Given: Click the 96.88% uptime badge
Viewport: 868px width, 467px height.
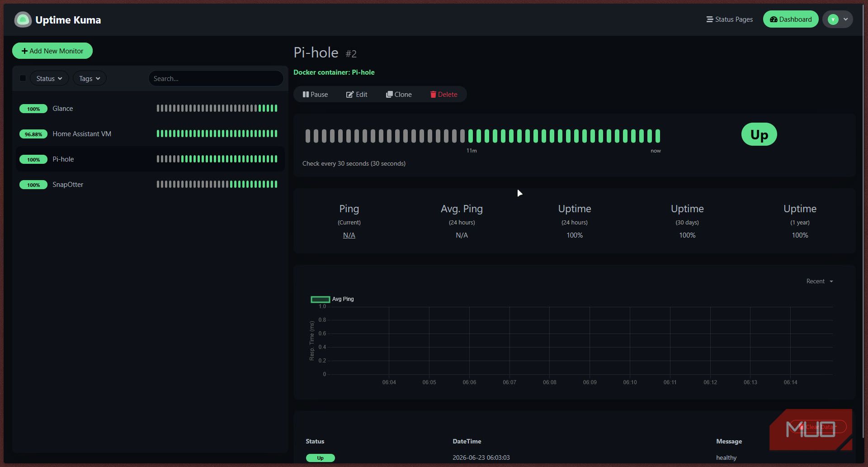Looking at the screenshot, I should 33,134.
